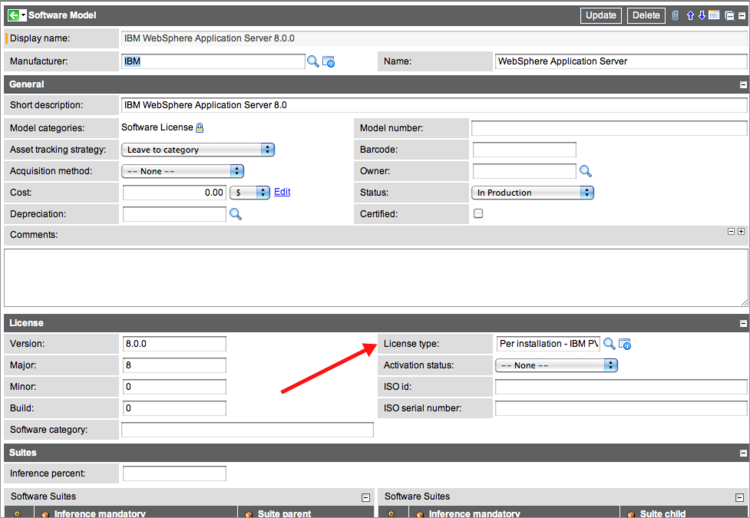Expand the Comments box with its plus icon
The width and height of the screenshot is (750, 518).
coord(741,231)
